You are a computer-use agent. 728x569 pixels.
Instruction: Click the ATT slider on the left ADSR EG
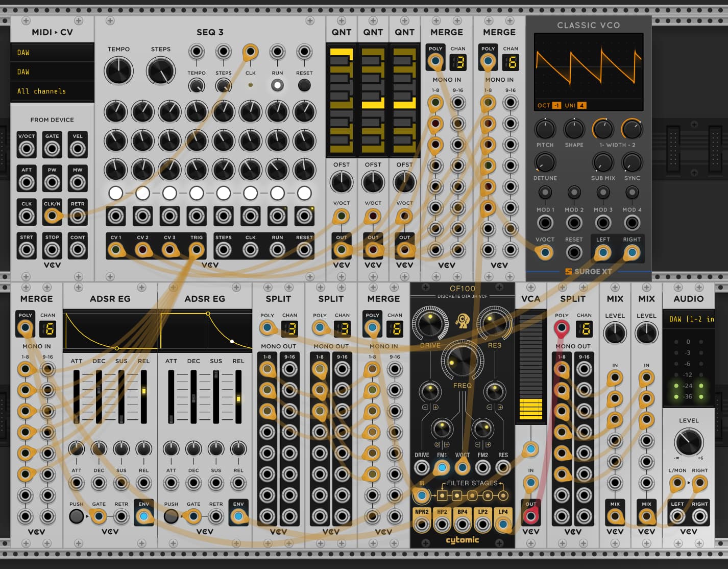coord(77,396)
